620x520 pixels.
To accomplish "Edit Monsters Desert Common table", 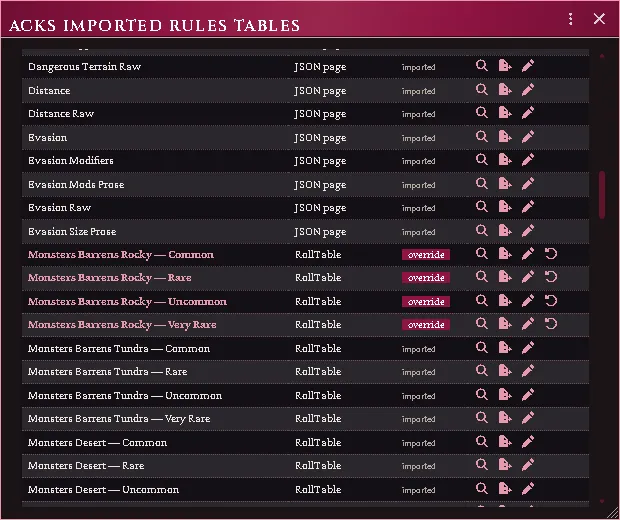I will click(x=528, y=442).
